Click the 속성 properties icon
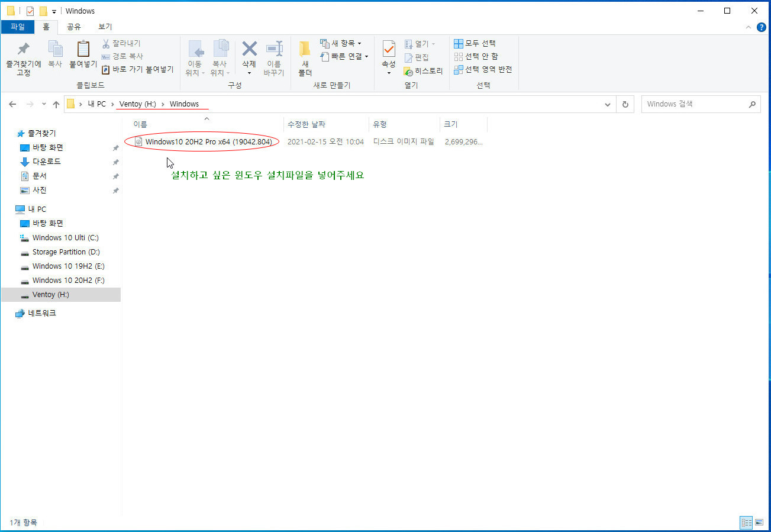This screenshot has width=771, height=532. [x=388, y=49]
